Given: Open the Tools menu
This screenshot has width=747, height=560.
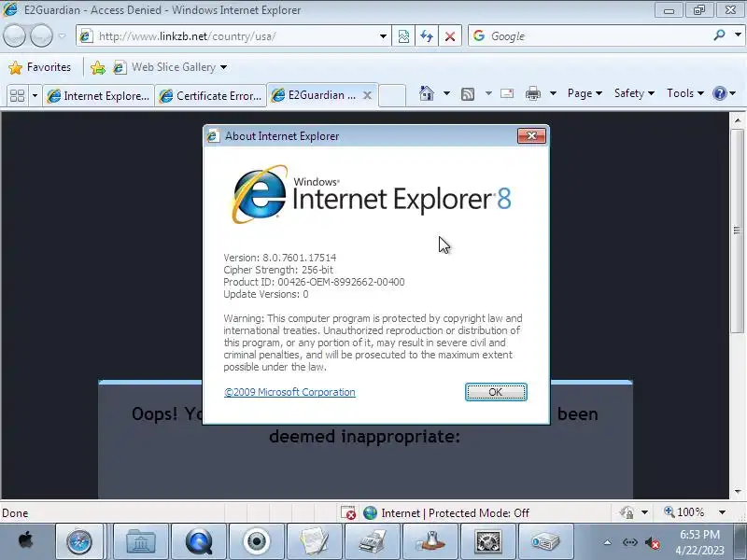Looking at the screenshot, I should (x=685, y=93).
